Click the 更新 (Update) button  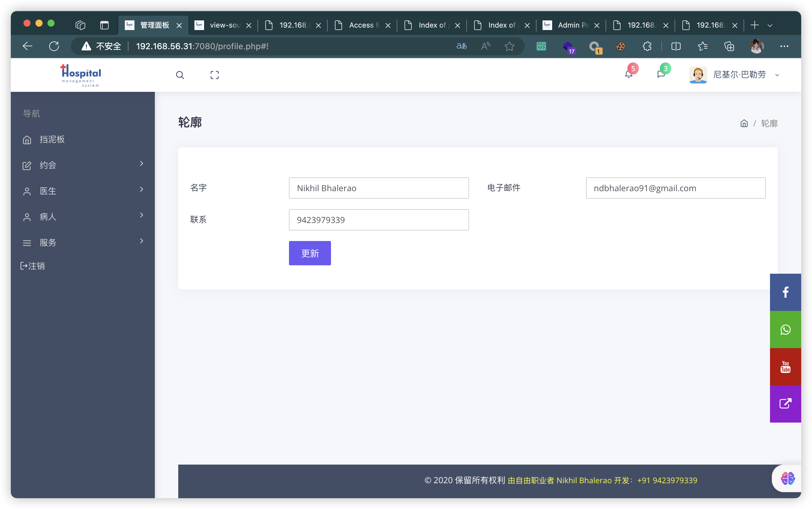tap(310, 253)
